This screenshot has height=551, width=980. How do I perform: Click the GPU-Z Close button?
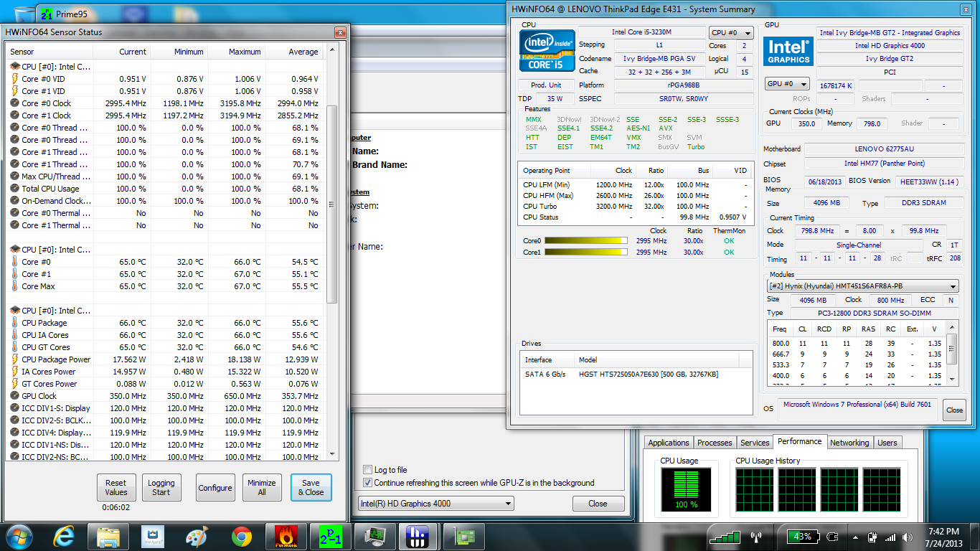[x=598, y=504]
